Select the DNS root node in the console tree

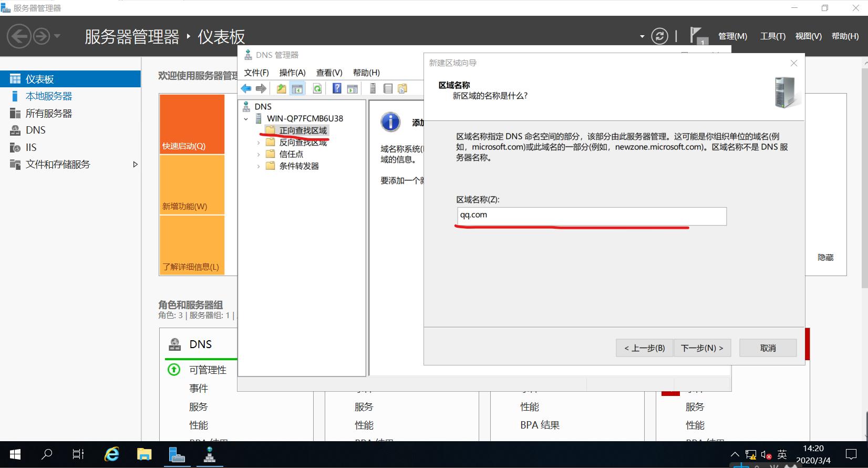(x=263, y=107)
